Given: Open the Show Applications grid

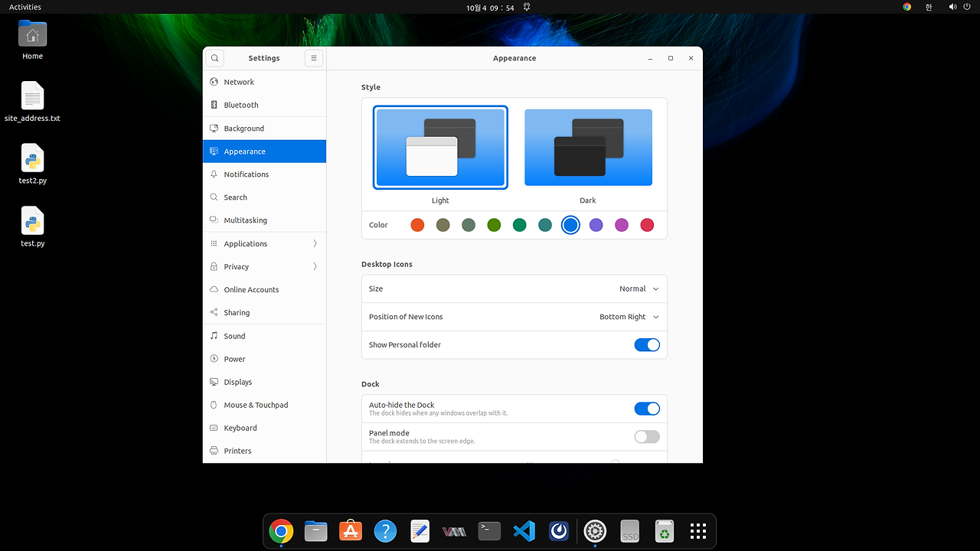Looking at the screenshot, I should (x=697, y=531).
